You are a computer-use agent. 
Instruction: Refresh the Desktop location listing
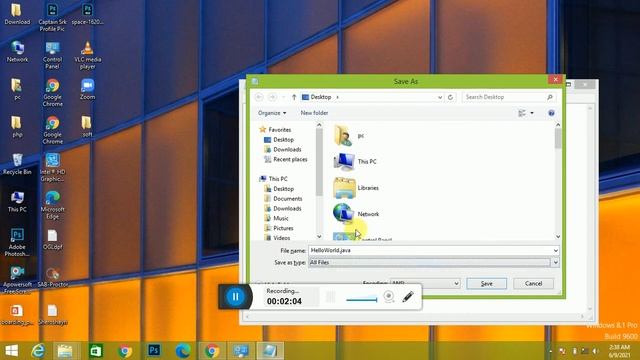tap(450, 97)
